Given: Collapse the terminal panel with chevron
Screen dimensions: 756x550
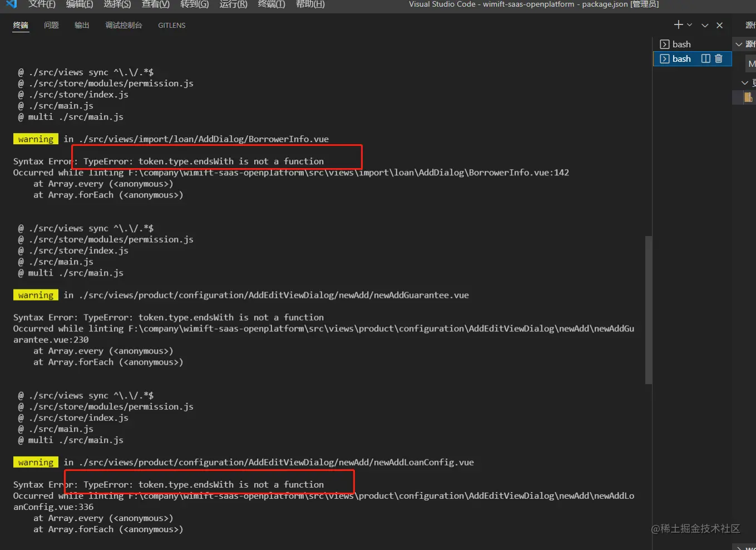Looking at the screenshot, I should pos(705,25).
